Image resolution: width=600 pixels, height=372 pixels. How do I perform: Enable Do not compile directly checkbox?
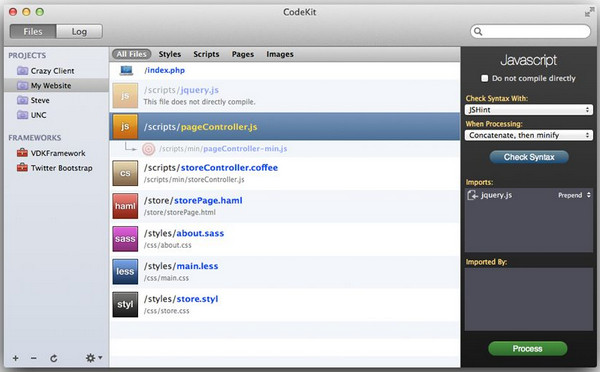click(x=484, y=78)
